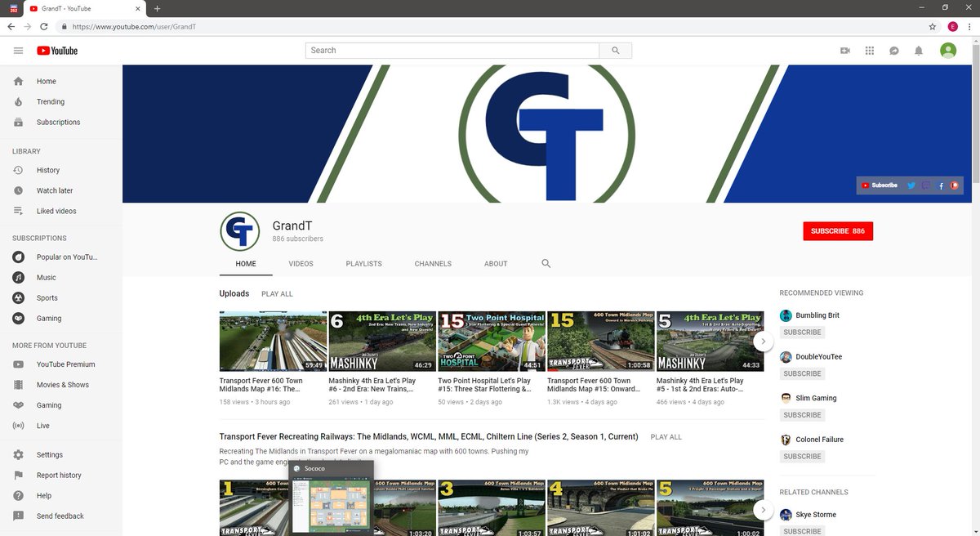
Task: Open YouTube Premium in the sidebar
Action: click(x=61, y=364)
